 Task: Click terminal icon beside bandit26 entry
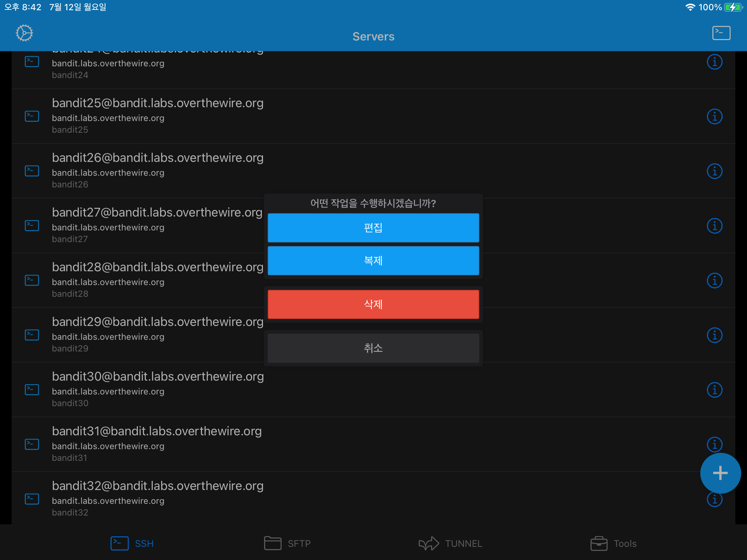[x=32, y=171]
